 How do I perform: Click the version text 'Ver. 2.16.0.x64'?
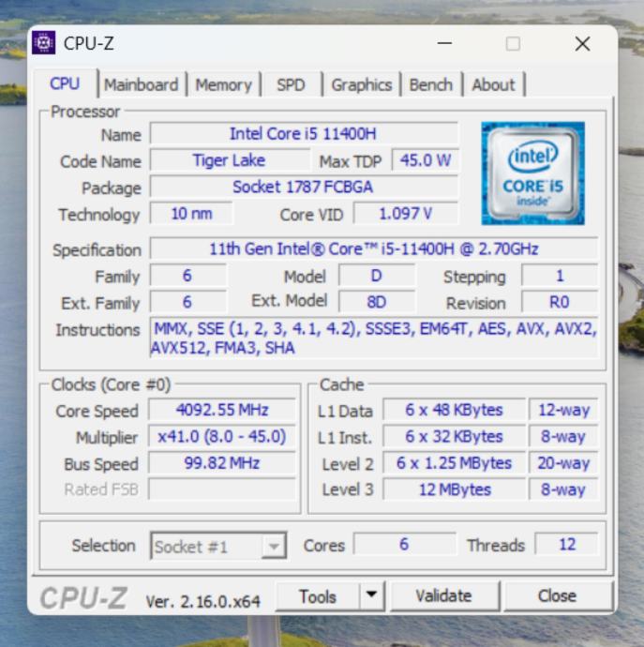tap(203, 602)
